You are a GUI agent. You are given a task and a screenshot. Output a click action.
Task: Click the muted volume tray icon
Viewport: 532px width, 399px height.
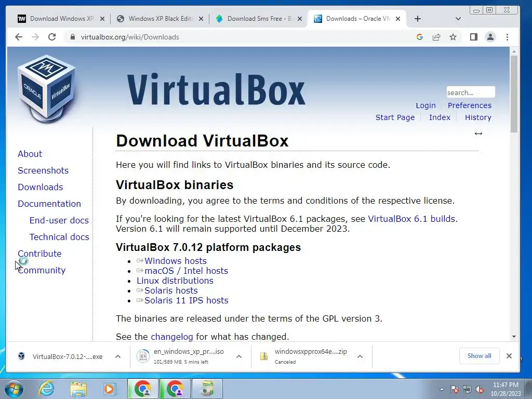pyautogui.click(x=480, y=389)
